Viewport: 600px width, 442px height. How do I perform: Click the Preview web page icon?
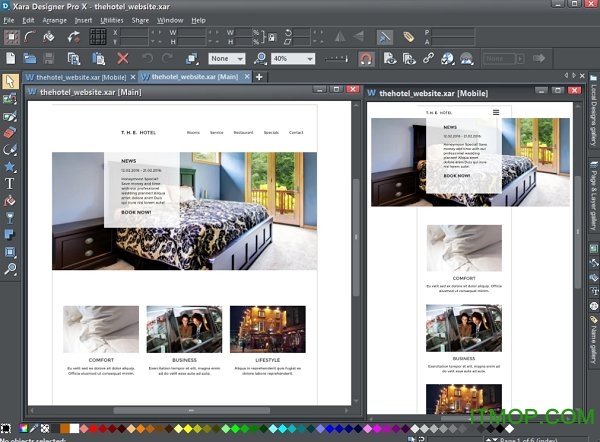(x=390, y=59)
